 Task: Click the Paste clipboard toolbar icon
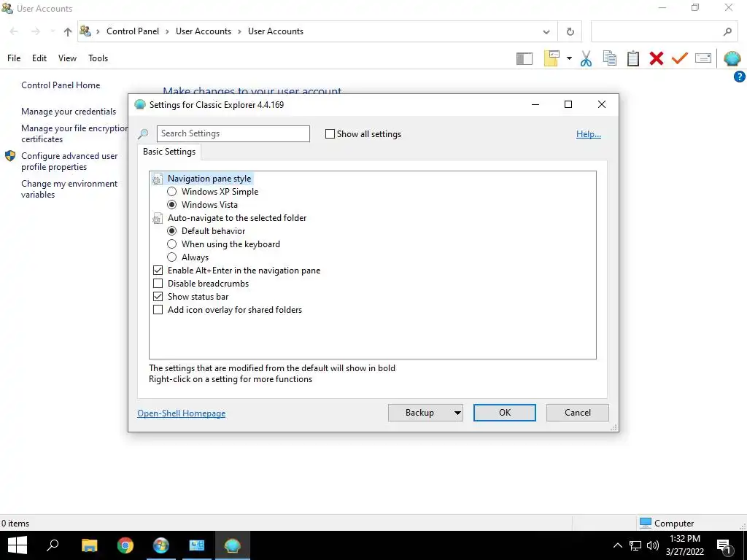[x=632, y=58]
